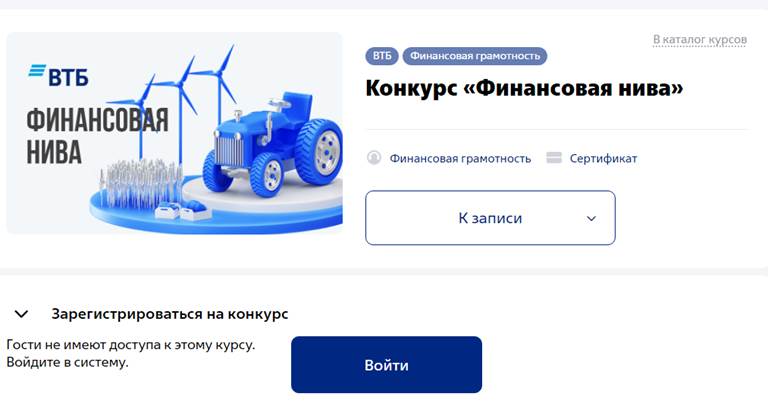Select the Финансовая грамотность tag pill

click(x=475, y=56)
